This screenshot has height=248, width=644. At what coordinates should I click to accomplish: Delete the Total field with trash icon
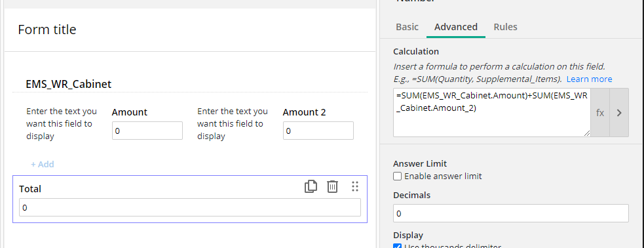coord(332,186)
